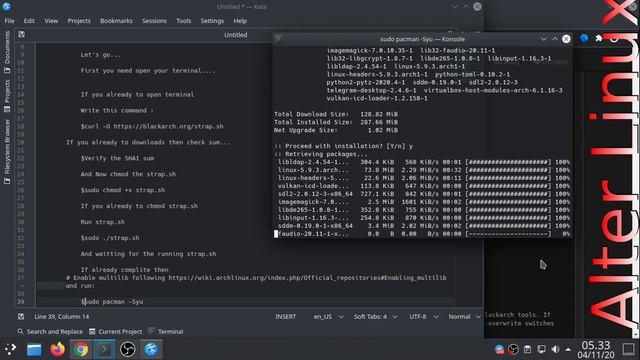The image size is (640, 360).
Task: Click 'Total Download Size' line in Konsole
Action: [x=336, y=114]
